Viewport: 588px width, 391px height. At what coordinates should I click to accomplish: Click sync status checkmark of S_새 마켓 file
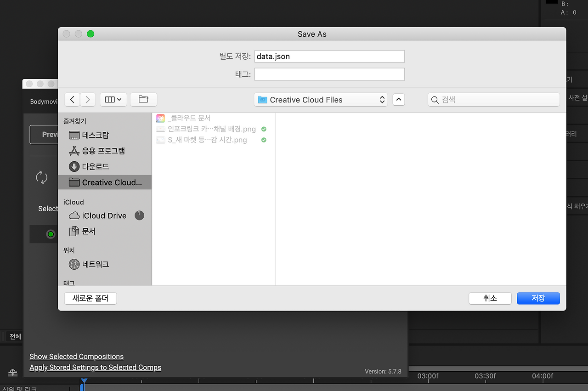[264, 140]
